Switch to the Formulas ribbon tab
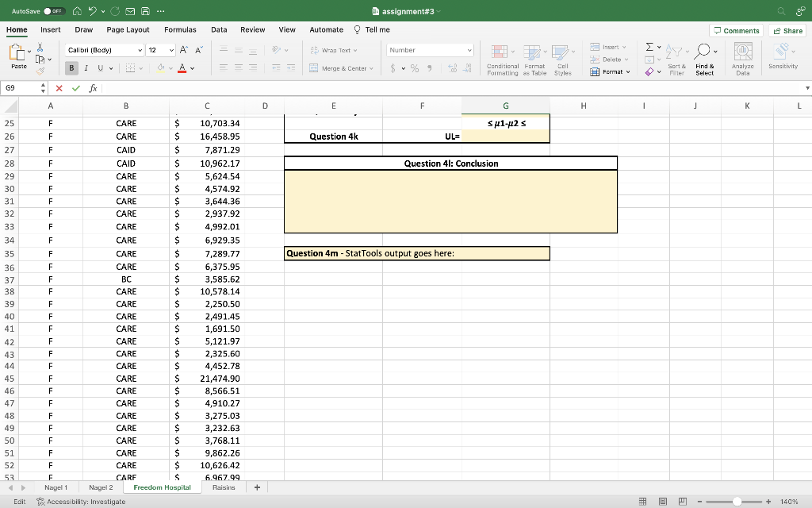This screenshot has width=812, height=508. tap(180, 29)
